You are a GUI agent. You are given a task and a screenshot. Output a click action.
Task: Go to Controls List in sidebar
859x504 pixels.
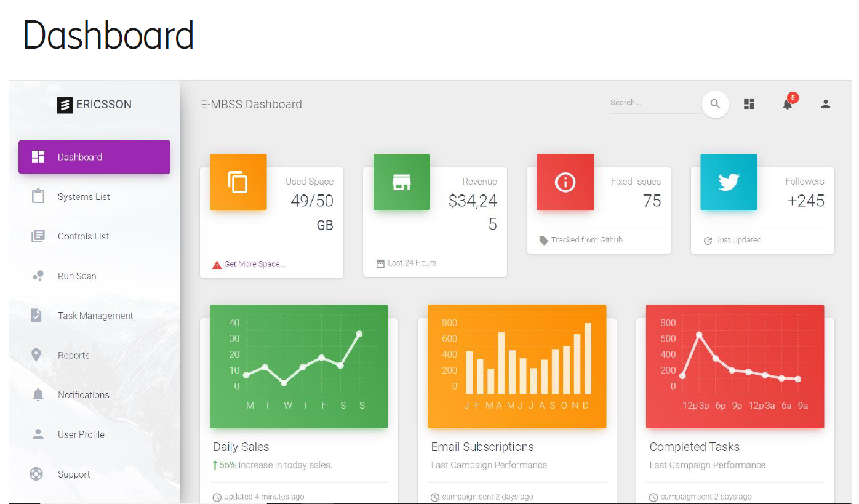pos(83,236)
